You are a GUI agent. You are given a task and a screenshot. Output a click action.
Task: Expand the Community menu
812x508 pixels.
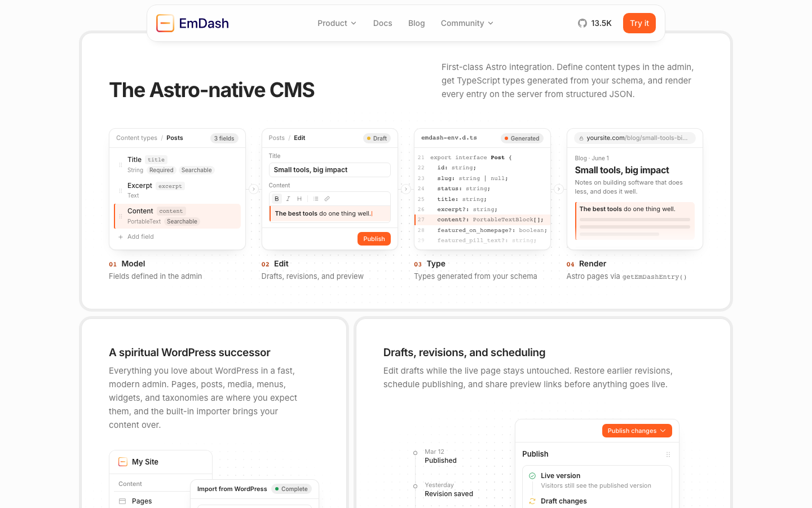tap(467, 23)
